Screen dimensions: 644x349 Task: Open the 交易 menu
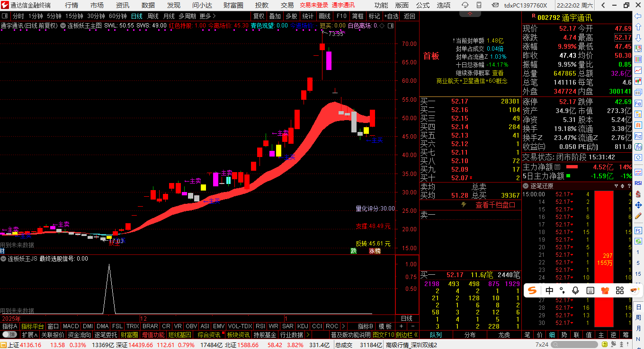coord(287,5)
